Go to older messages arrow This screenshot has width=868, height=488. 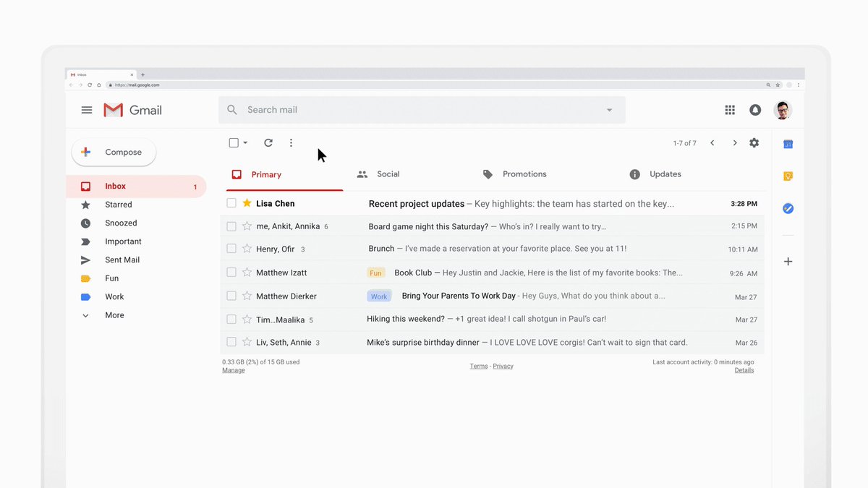735,143
